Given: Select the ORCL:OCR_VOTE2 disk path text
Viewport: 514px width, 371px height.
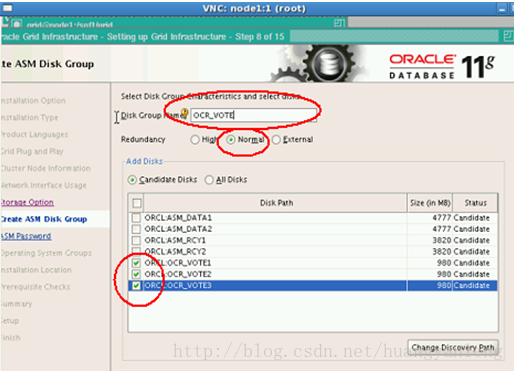Looking at the screenshot, I should [x=178, y=274].
